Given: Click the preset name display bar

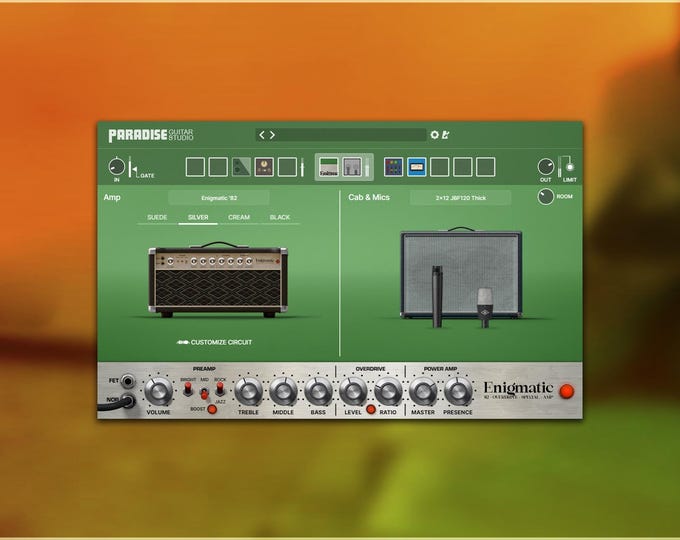Looking at the screenshot, I should (341, 135).
